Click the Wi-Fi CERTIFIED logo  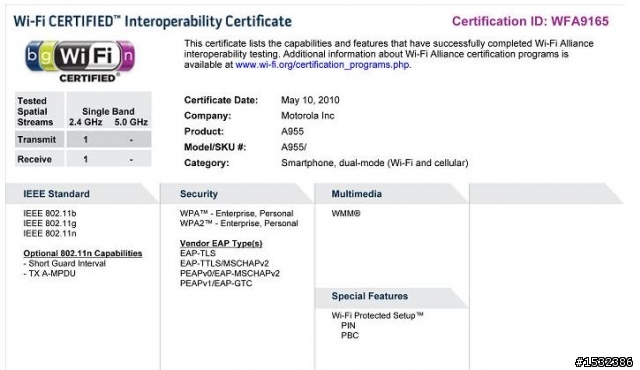tap(80, 61)
